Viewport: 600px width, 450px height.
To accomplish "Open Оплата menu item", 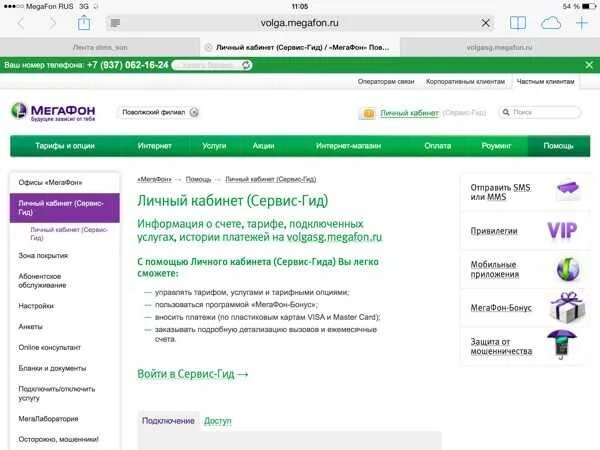I will (x=437, y=146).
